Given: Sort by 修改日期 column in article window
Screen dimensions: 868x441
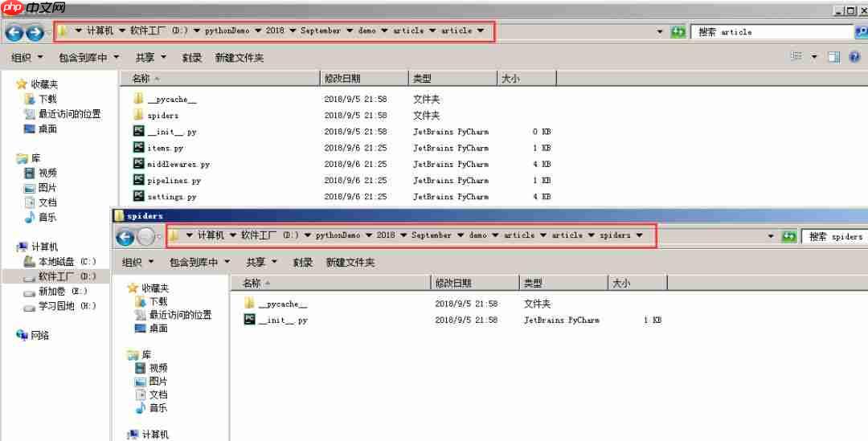Looking at the screenshot, I should coord(364,79).
